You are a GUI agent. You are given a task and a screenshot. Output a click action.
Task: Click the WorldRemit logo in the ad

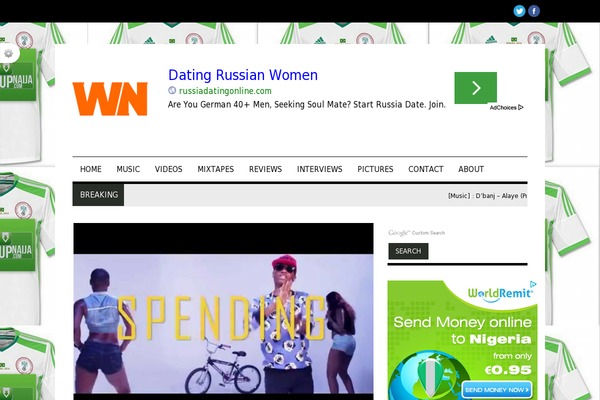coord(499,294)
